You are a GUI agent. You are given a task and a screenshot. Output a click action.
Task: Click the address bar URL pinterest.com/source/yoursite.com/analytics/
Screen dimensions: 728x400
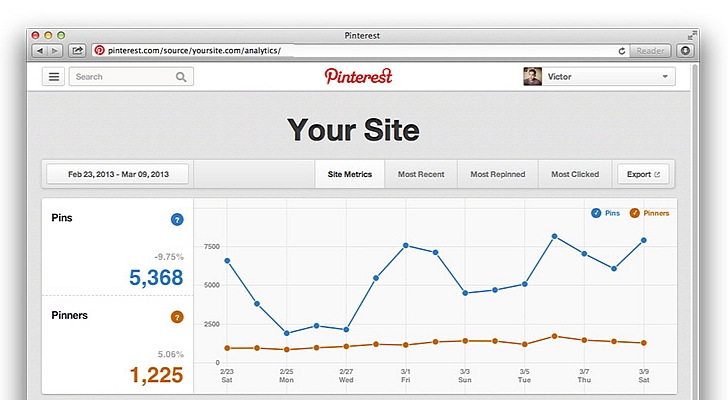[x=194, y=51]
